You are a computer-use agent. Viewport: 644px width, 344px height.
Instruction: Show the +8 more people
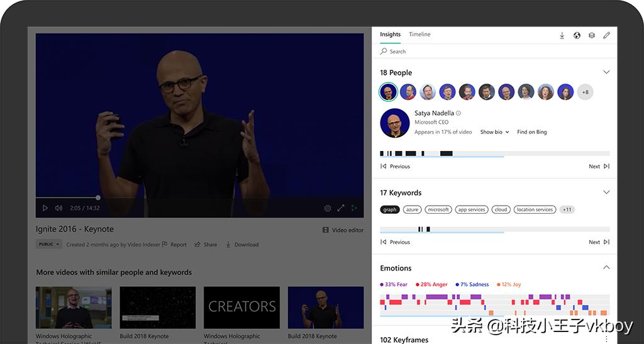point(586,92)
